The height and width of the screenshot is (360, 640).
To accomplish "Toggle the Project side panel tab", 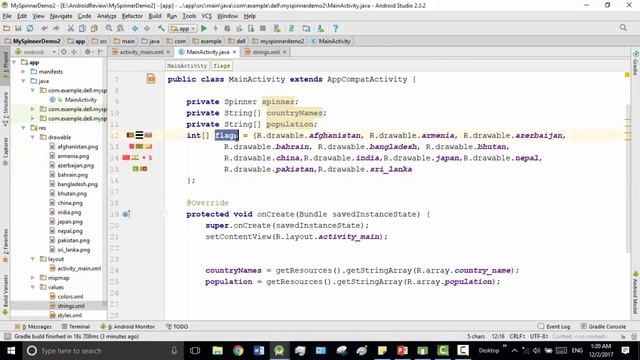I will click(x=5, y=65).
